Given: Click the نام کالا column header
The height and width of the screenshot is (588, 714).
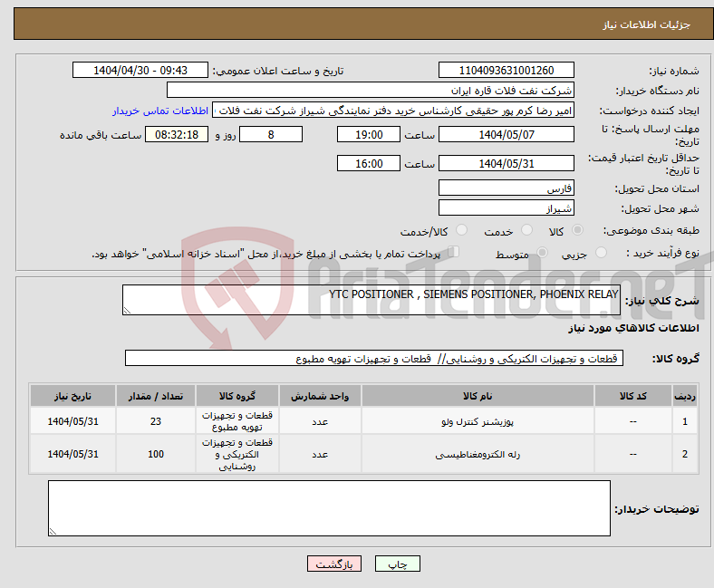Looking at the screenshot, I should tap(478, 396).
